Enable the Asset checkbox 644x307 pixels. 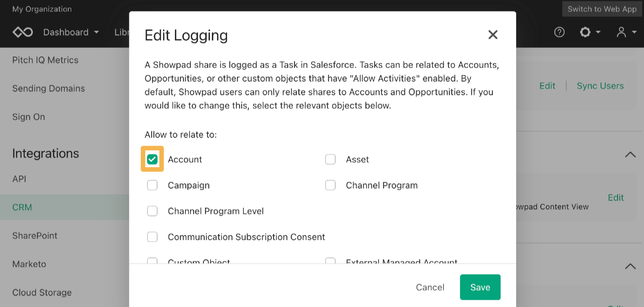330,159
